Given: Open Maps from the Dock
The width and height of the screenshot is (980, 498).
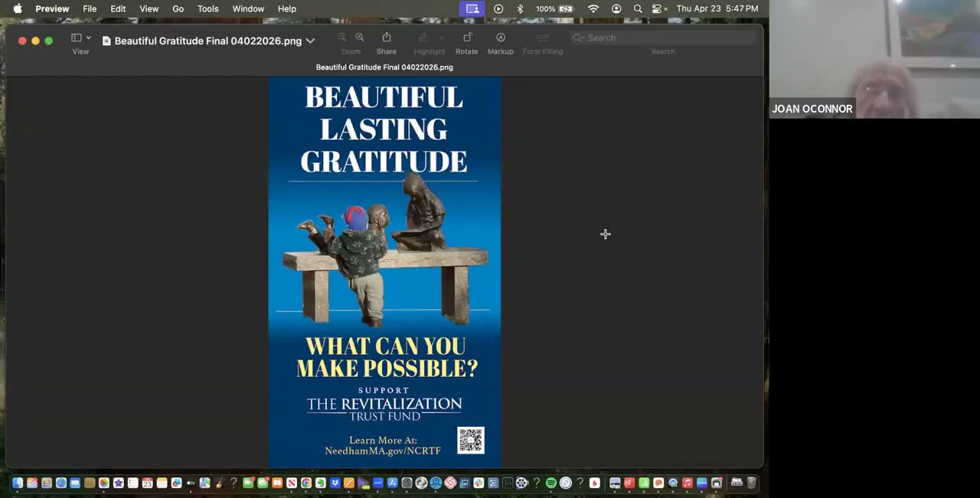Looking at the screenshot, I should (x=204, y=483).
